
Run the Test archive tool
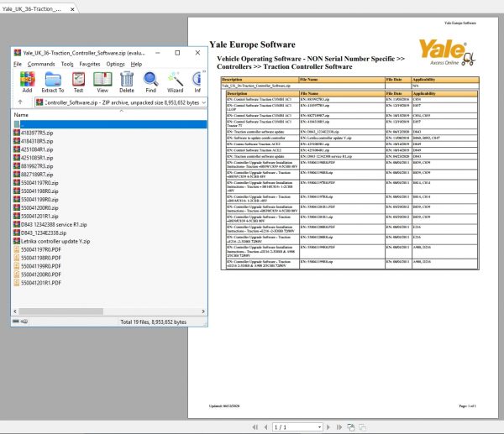[x=78, y=82]
